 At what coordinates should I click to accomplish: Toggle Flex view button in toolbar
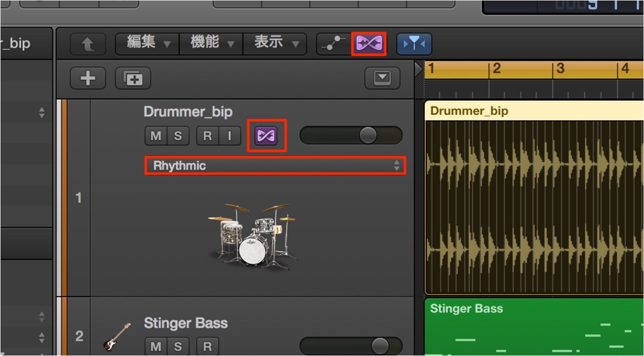click(x=369, y=44)
